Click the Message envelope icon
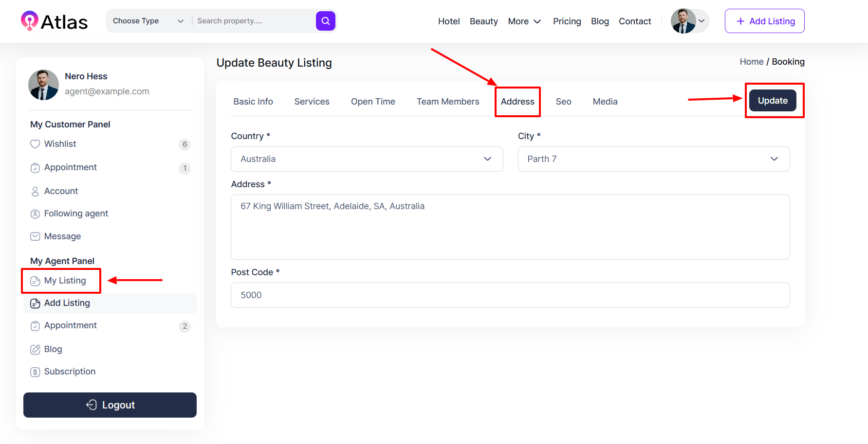Viewport: 868px width, 444px height. tap(35, 236)
